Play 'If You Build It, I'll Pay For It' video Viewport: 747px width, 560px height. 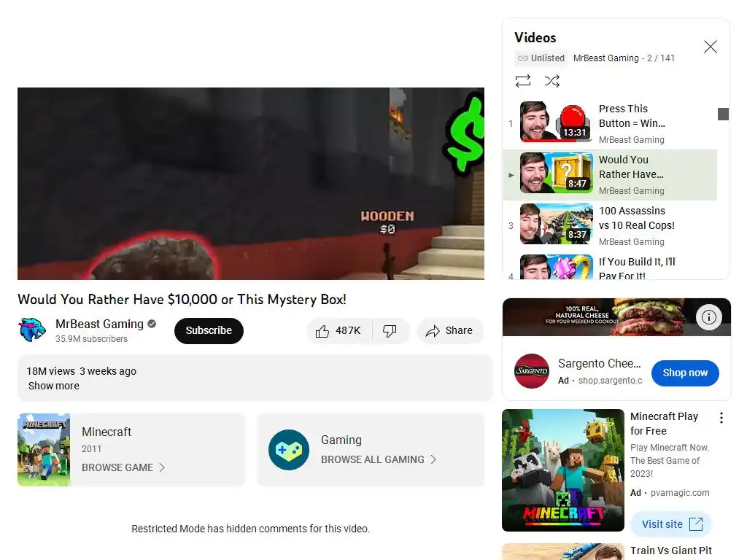(x=610, y=267)
